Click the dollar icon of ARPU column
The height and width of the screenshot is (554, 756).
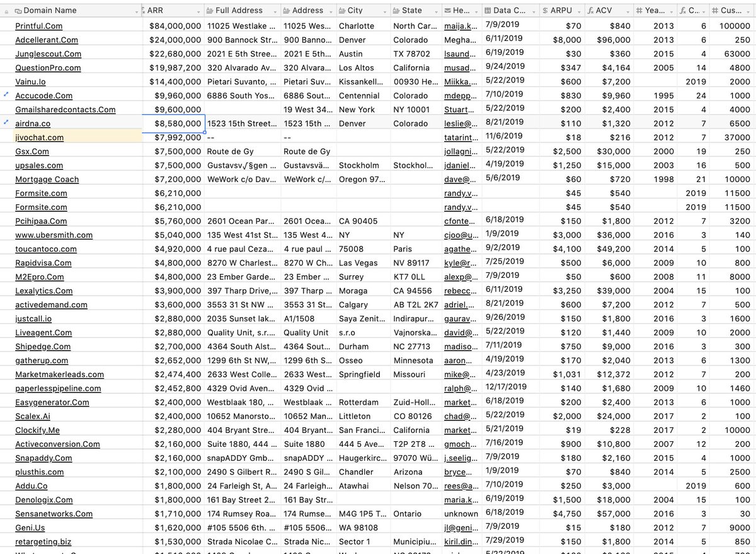tap(544, 11)
